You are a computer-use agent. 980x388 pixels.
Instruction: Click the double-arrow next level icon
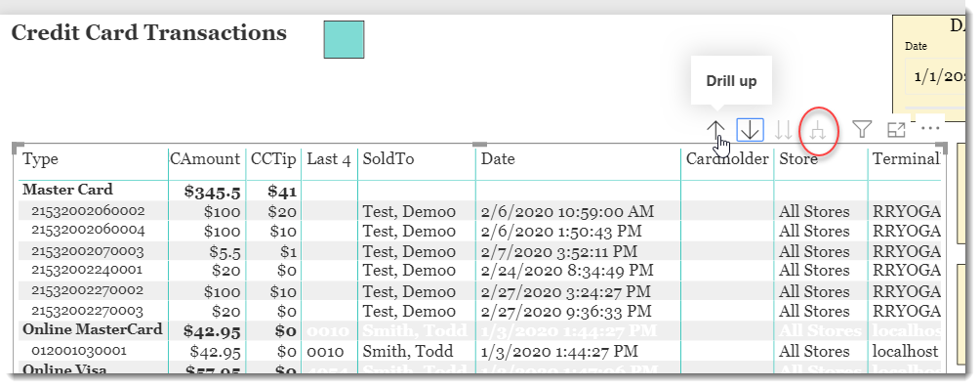click(783, 130)
